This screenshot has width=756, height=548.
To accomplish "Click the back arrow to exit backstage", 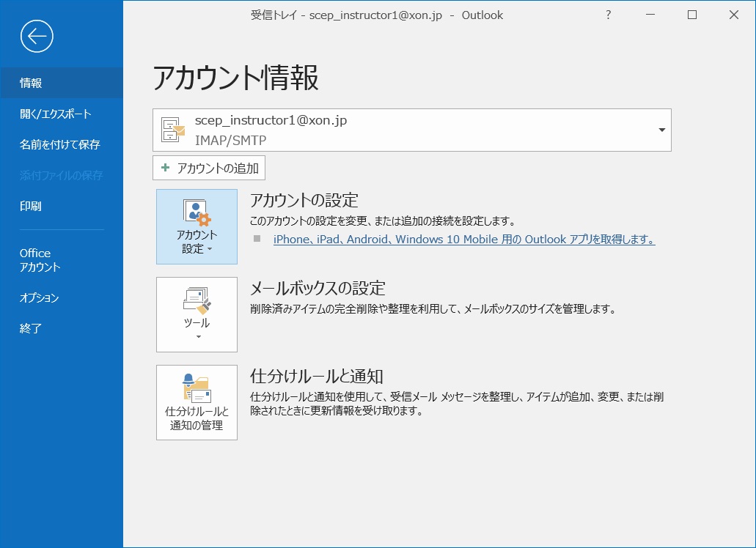I will 37,36.
